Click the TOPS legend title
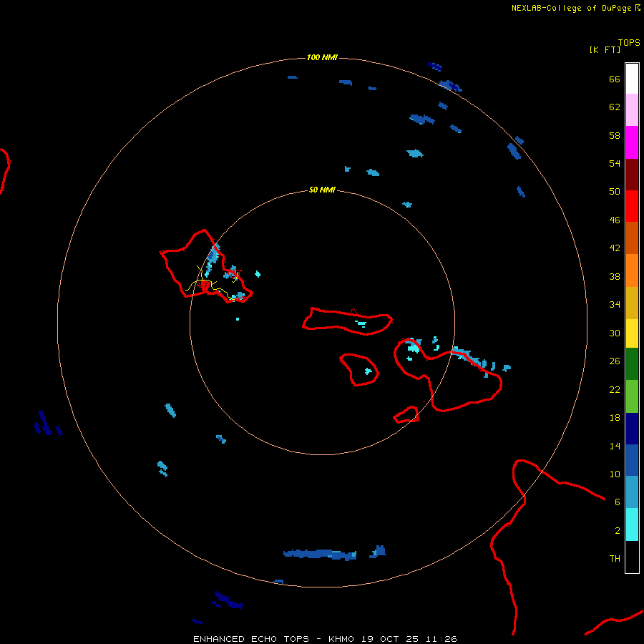Image resolution: width=644 pixels, height=644 pixels. [629, 42]
